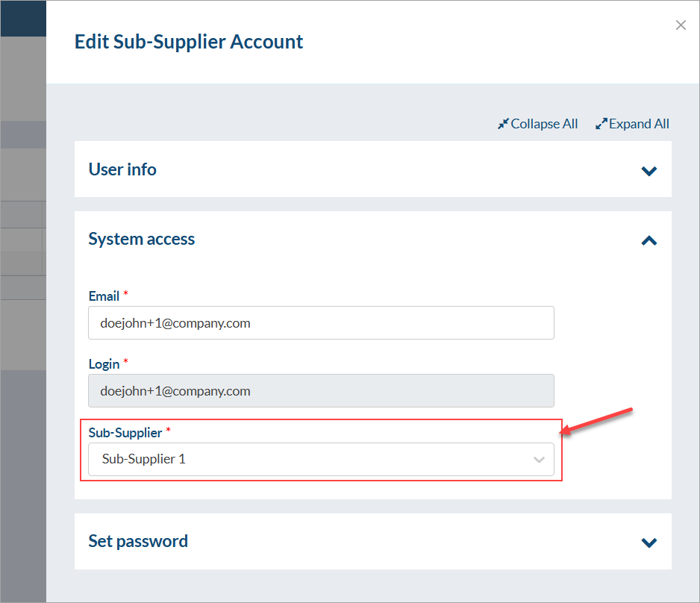Image resolution: width=700 pixels, height=603 pixels.
Task: Click the Login field label
Action: point(104,364)
